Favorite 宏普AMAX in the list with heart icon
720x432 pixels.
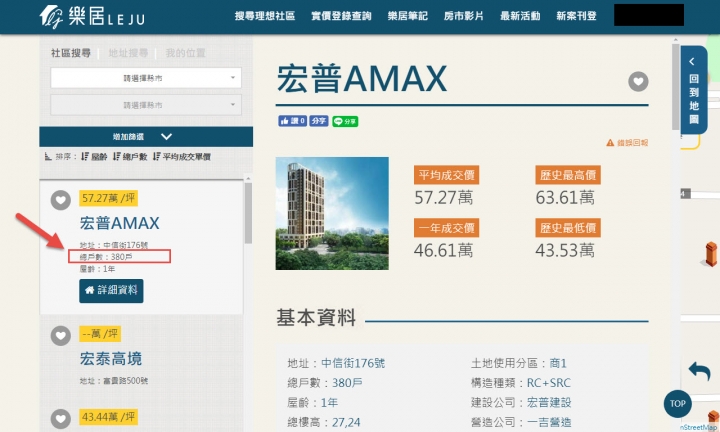click(61, 200)
